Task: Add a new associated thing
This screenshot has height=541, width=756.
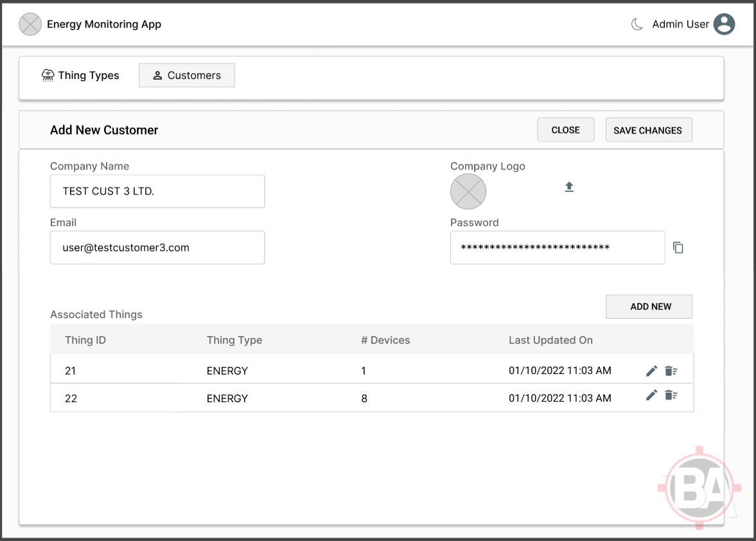Action: pyautogui.click(x=650, y=306)
